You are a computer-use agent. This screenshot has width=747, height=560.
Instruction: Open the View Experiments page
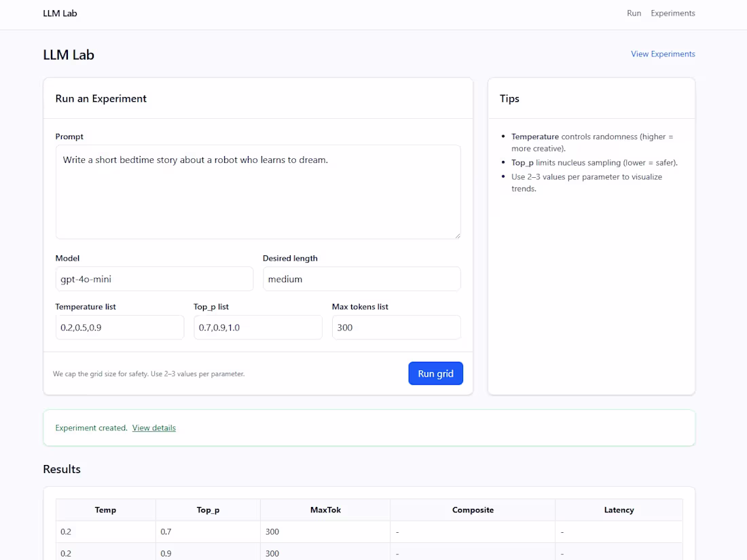(663, 54)
